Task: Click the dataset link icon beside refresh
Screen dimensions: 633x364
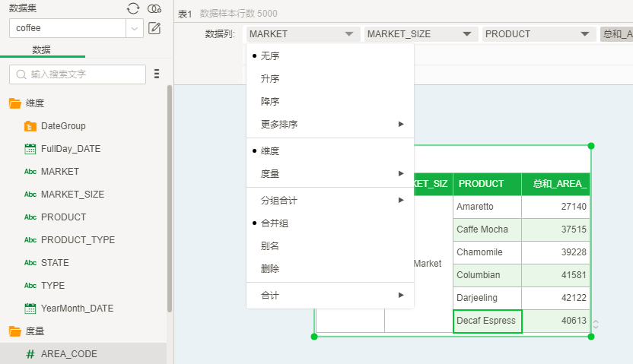Action: point(154,8)
